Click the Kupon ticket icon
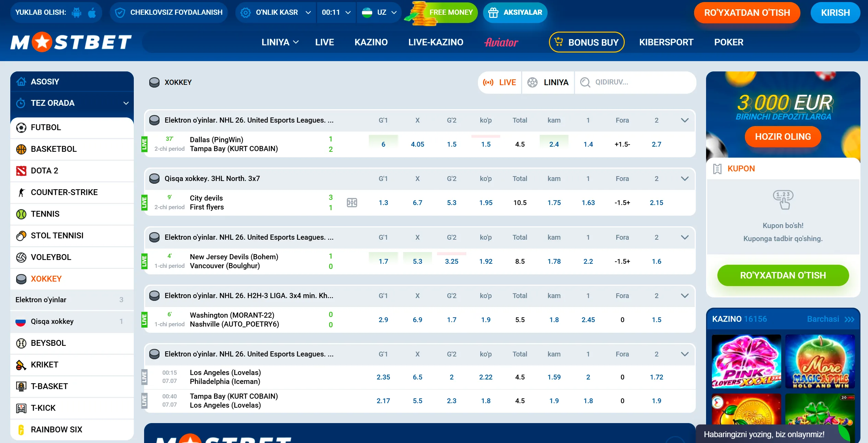The width and height of the screenshot is (868, 443). (x=717, y=169)
